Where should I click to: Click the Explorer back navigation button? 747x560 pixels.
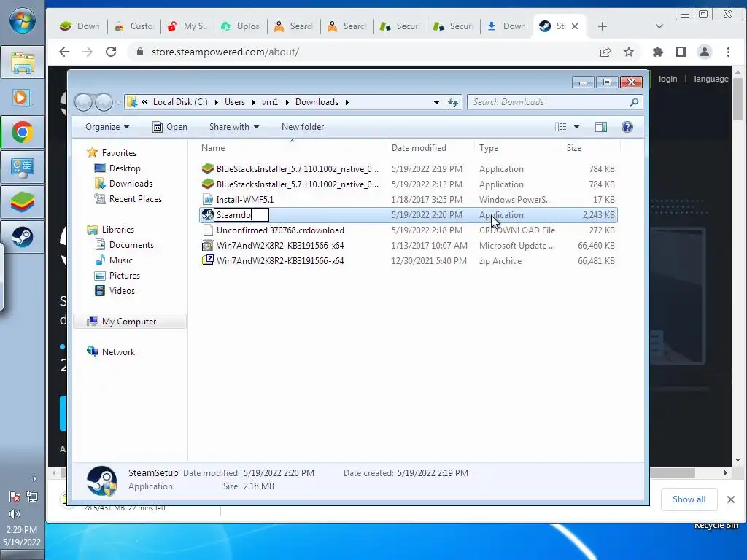[x=83, y=102]
